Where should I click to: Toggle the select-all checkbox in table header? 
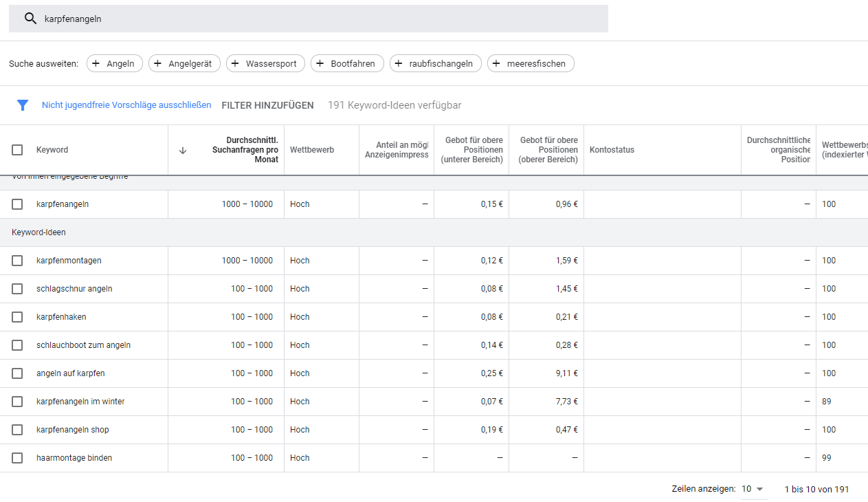(x=17, y=149)
